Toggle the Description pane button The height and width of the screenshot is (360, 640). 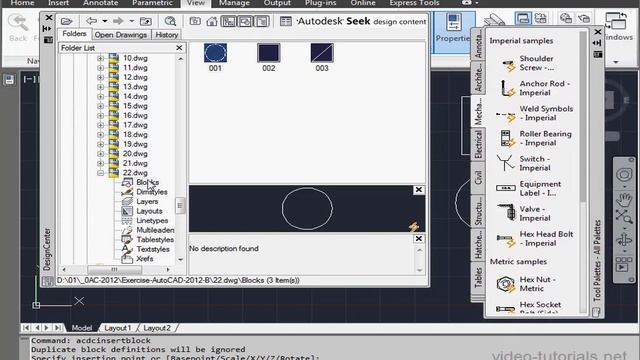(262, 21)
